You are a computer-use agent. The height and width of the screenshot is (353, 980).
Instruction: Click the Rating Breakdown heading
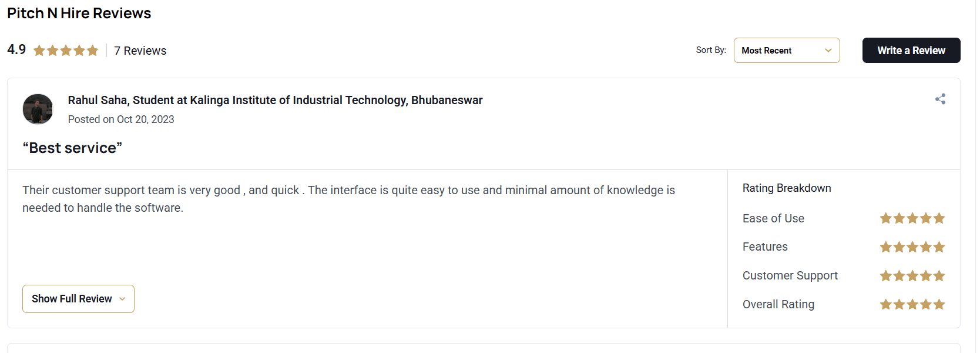click(786, 188)
